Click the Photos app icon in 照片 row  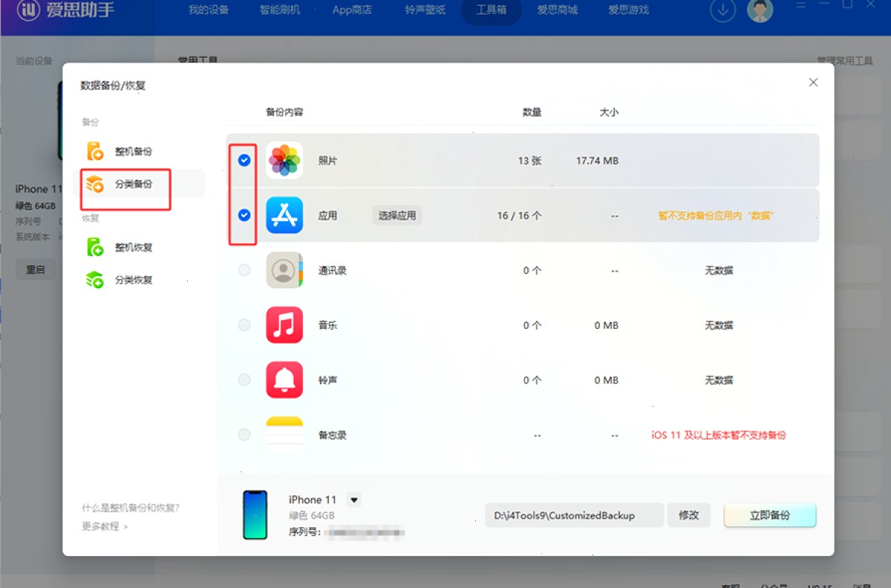click(x=284, y=160)
